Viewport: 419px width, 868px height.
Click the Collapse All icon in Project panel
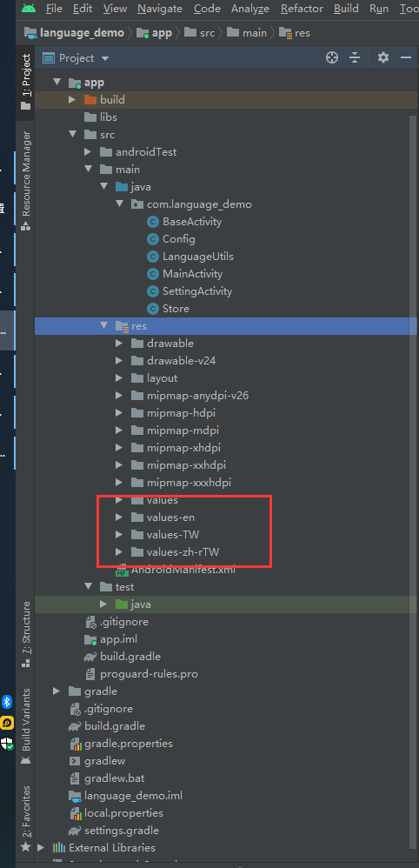pyautogui.click(x=355, y=57)
